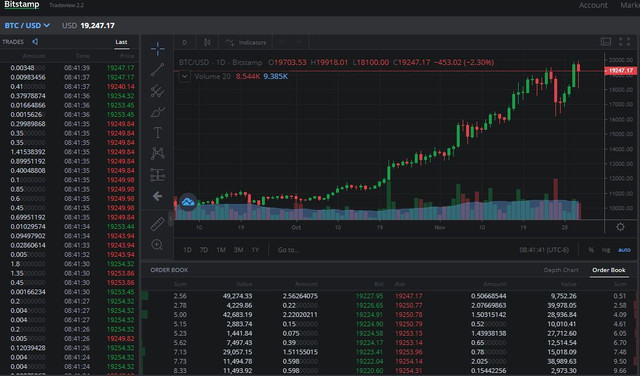This screenshot has width=640, height=376.
Task: Open chart settings gear icon
Action: (x=620, y=227)
